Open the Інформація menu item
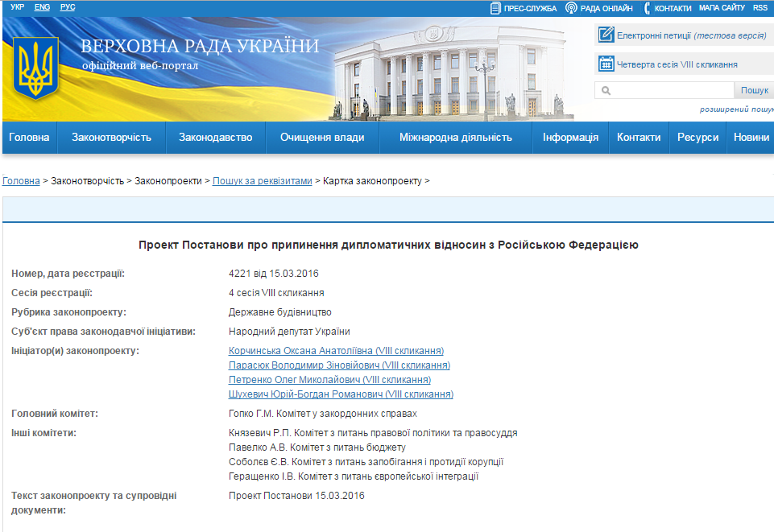 click(570, 138)
